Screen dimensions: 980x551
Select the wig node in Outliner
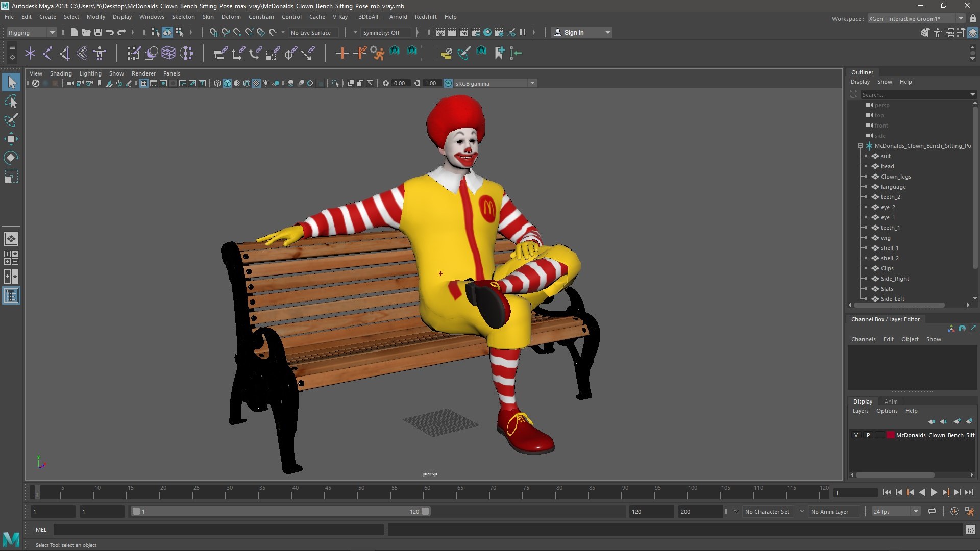pyautogui.click(x=886, y=238)
